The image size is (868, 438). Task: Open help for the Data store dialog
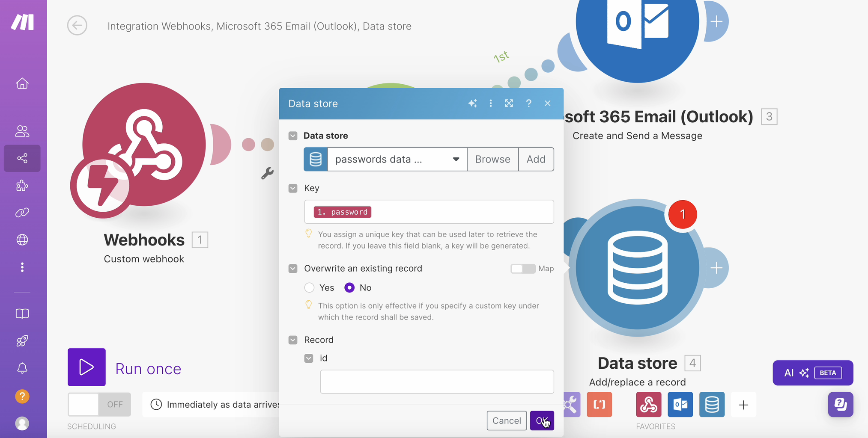[x=529, y=104]
